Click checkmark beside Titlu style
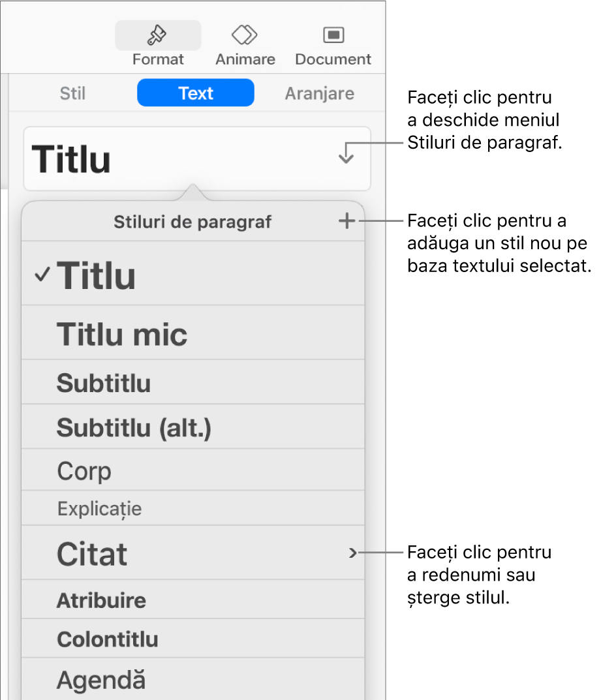 click(42, 275)
